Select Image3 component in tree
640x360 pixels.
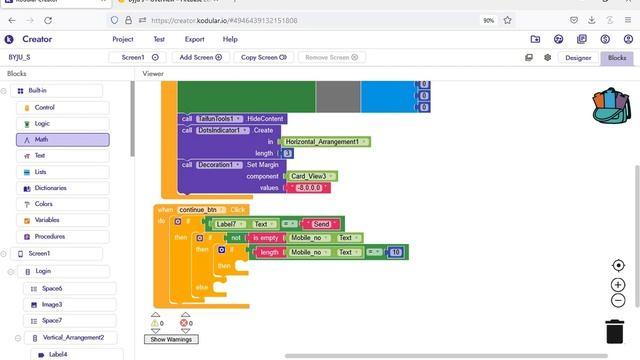click(x=69, y=304)
